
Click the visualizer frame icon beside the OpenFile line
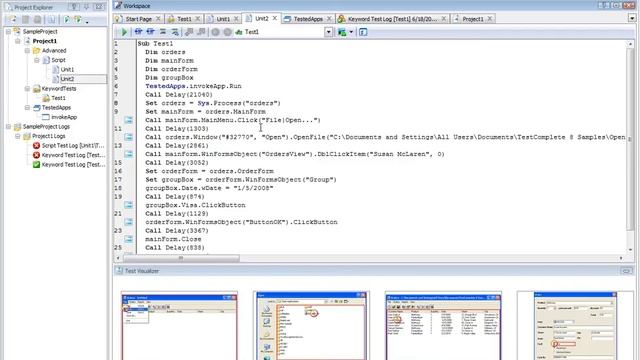coord(128,137)
